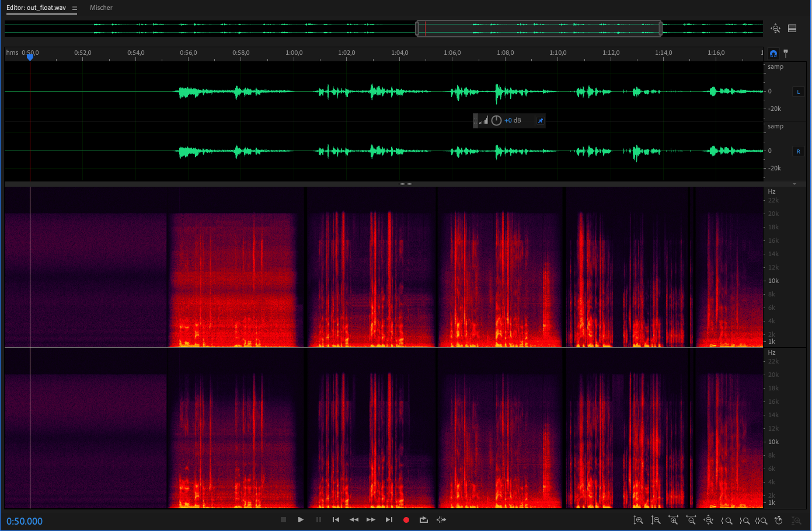Select the Editor: out_float.wav tab
This screenshot has width=812, height=531.
coord(36,8)
